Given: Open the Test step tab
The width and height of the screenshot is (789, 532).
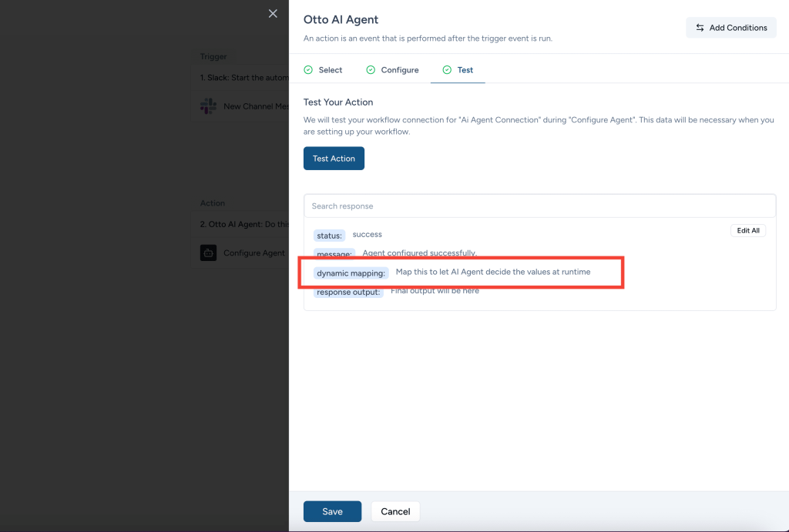Looking at the screenshot, I should 458,70.
